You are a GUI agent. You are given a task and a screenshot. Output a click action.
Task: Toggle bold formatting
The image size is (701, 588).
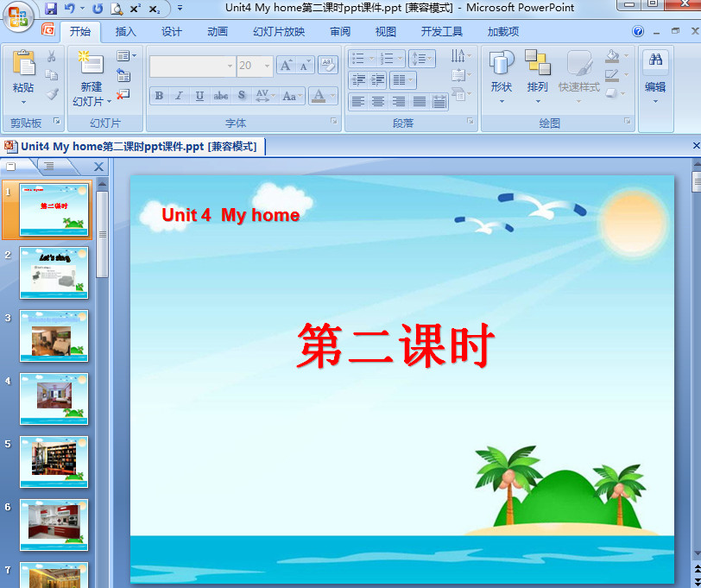[x=159, y=96]
